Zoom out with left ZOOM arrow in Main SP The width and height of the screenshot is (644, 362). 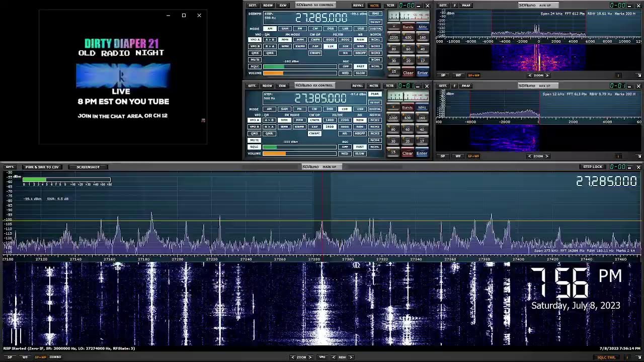click(293, 357)
